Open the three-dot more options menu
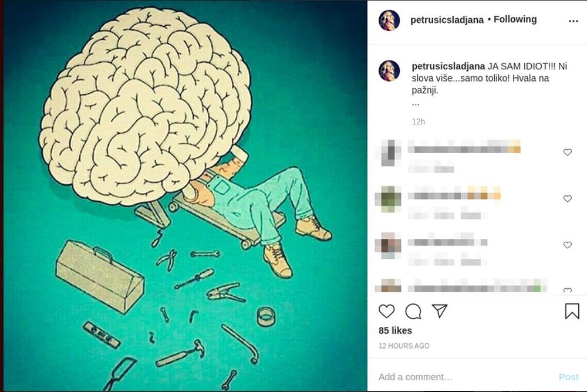Image resolution: width=587 pixels, height=392 pixels. click(x=573, y=21)
